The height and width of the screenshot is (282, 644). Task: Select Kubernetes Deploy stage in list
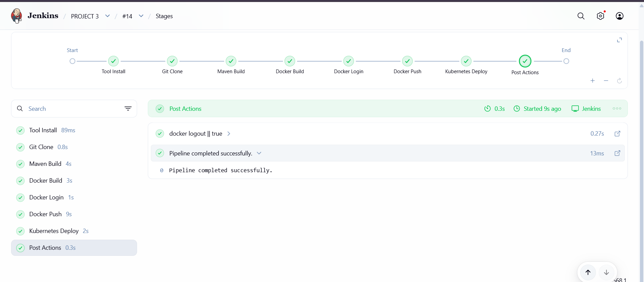tap(74, 231)
